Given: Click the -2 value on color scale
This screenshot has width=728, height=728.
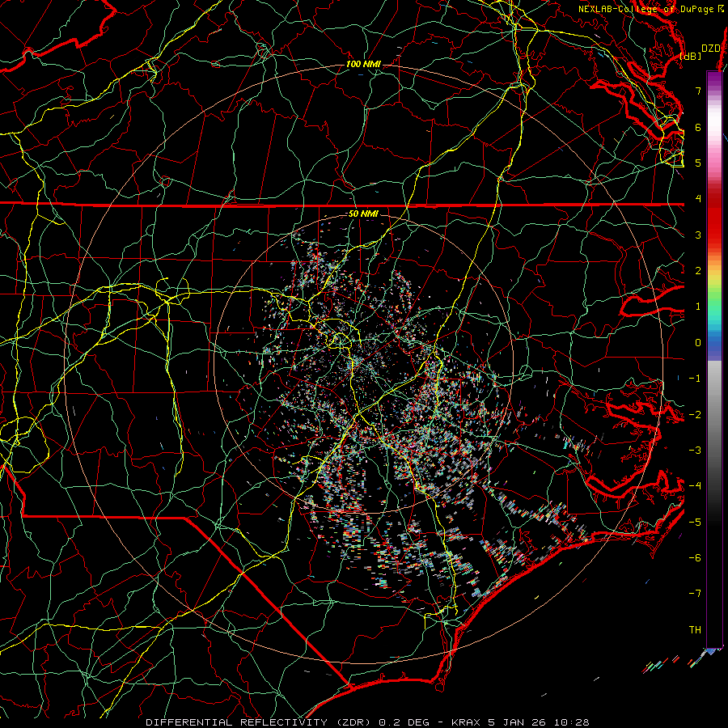Looking at the screenshot, I should (695, 414).
